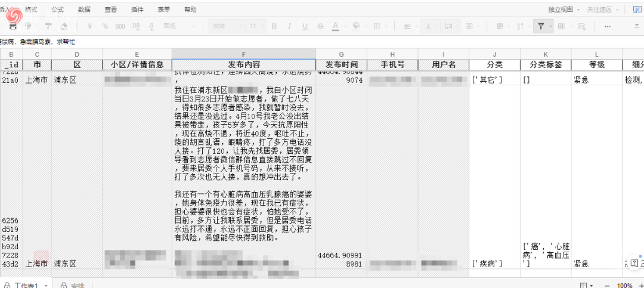
Task: Open the 公式 menu
Action: click(x=57, y=10)
